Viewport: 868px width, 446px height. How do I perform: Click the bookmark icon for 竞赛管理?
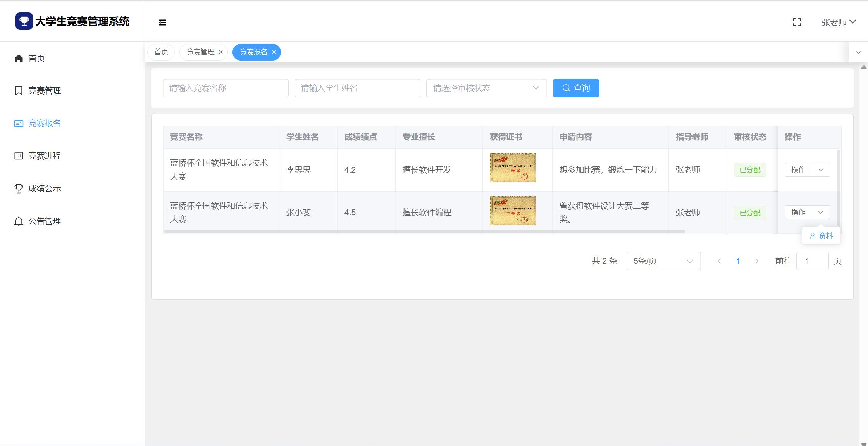[x=19, y=91]
